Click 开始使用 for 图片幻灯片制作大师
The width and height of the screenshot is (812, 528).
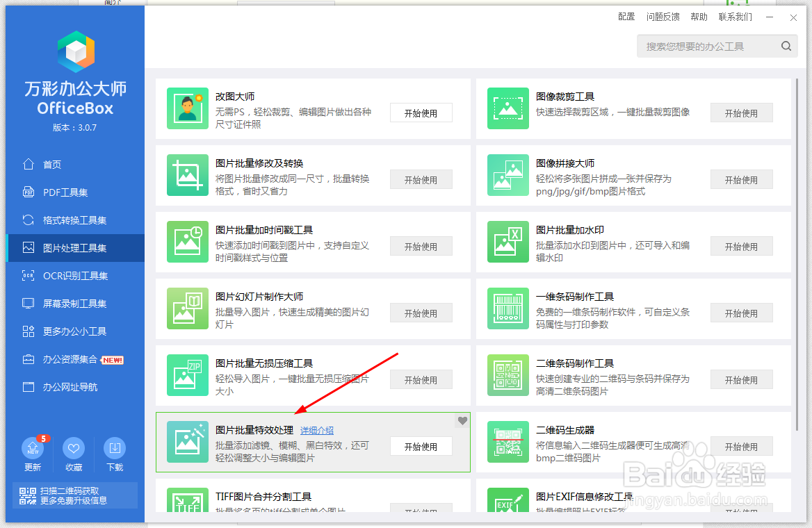[421, 313]
